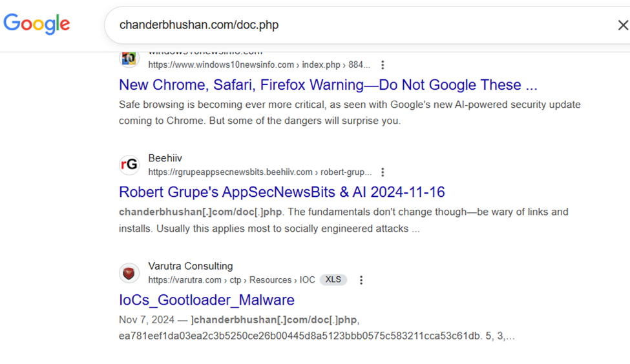Click the XLS file type badge

(333, 280)
